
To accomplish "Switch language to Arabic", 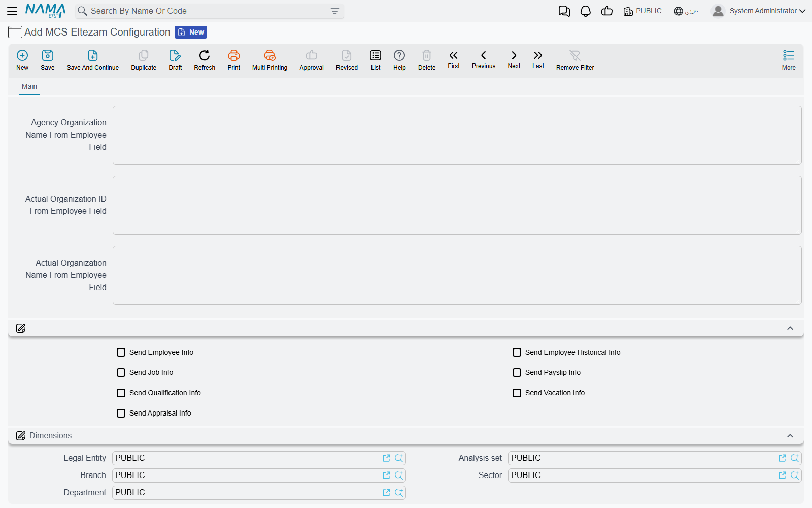I will point(686,11).
